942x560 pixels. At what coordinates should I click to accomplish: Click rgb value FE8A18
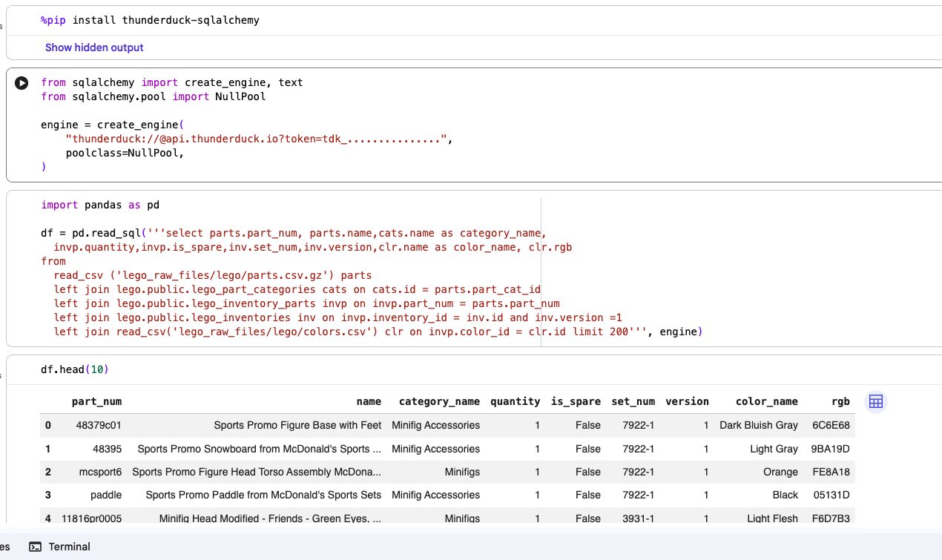(831, 472)
